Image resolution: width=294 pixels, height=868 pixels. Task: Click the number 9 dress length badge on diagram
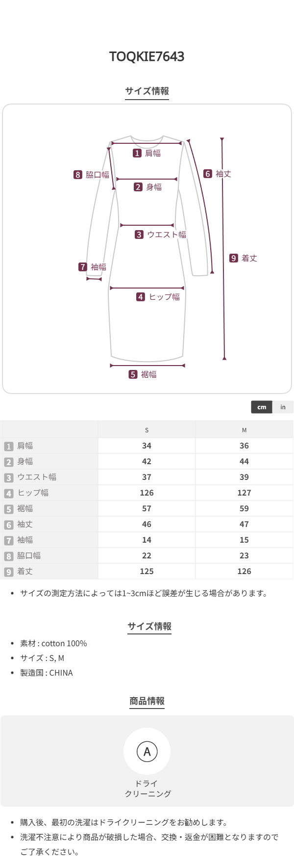(234, 258)
